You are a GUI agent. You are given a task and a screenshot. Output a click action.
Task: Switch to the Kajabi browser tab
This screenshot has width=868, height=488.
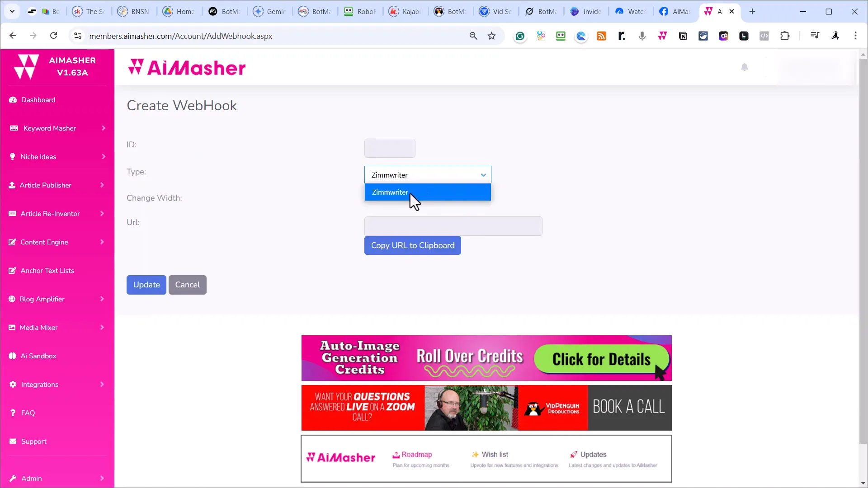[x=405, y=12]
